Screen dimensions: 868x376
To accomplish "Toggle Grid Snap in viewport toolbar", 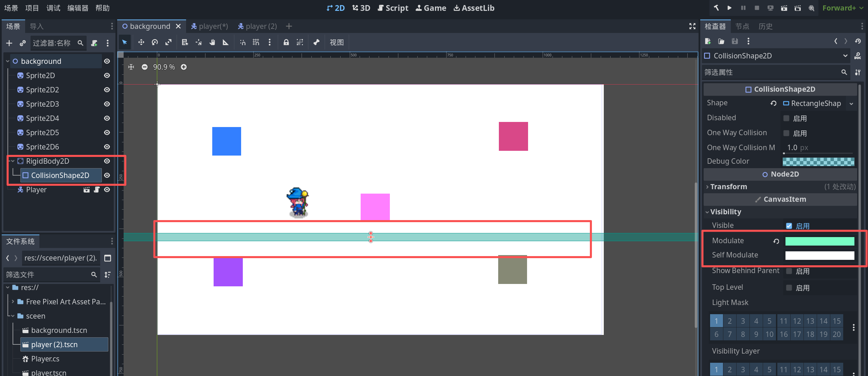I will pyautogui.click(x=256, y=42).
